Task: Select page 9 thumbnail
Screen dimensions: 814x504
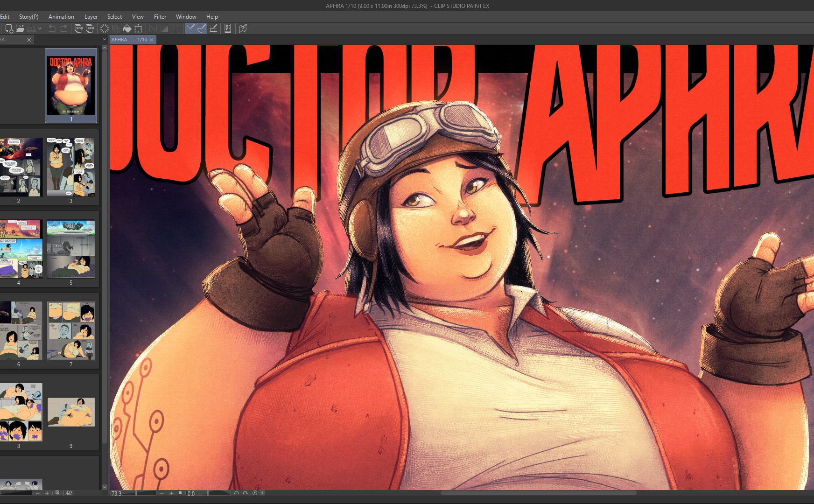Action: click(71, 412)
